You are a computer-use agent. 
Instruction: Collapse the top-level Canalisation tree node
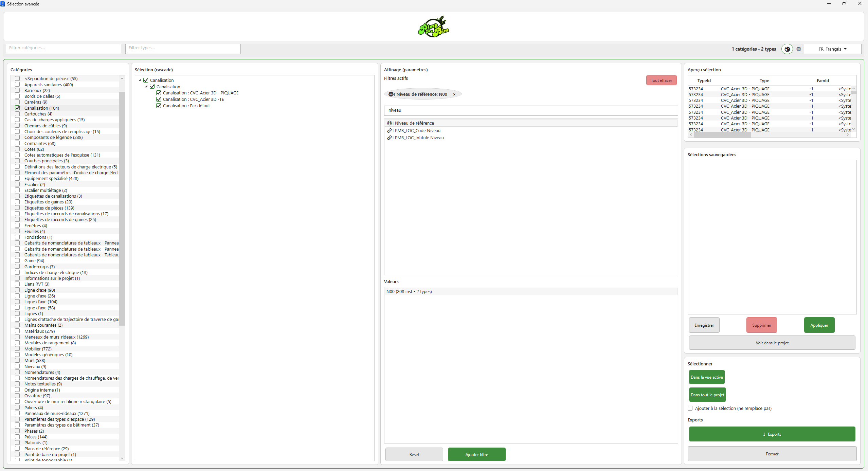(x=140, y=80)
